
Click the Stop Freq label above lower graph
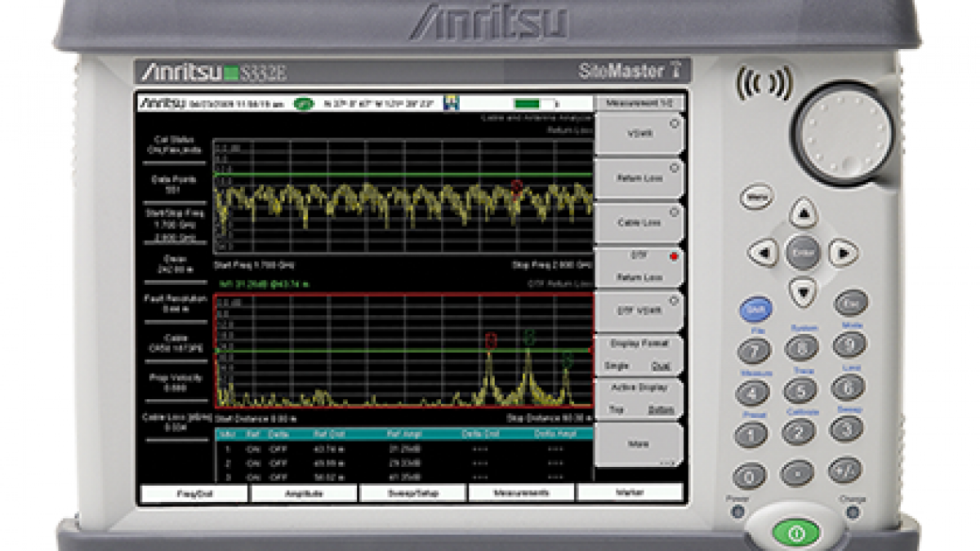(551, 266)
